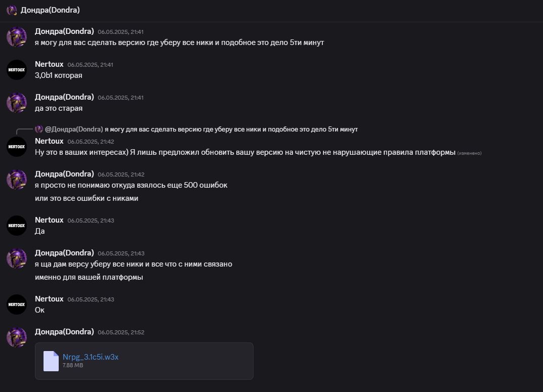Image resolution: width=543 pixels, height=392 pixels.
Task: Open Nertoux avatar beside the 3,0b1 message
Action: tap(17, 69)
